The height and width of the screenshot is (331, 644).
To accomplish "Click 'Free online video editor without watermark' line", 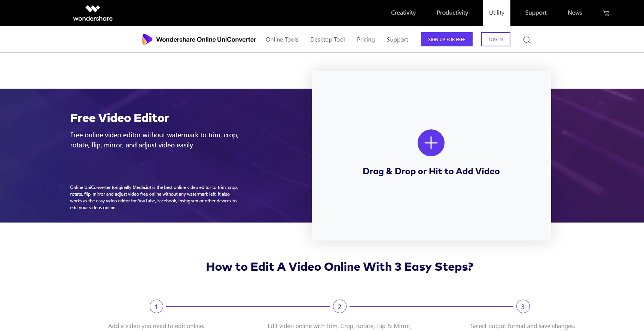I will click(x=154, y=135).
